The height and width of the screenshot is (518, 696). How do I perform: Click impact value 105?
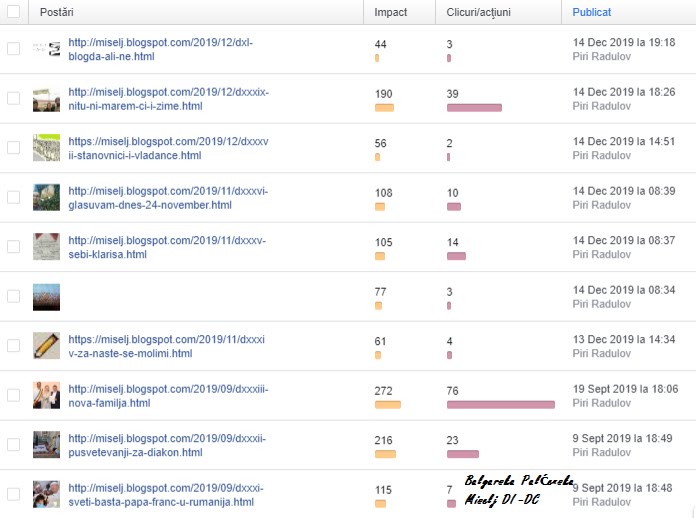pos(384,242)
